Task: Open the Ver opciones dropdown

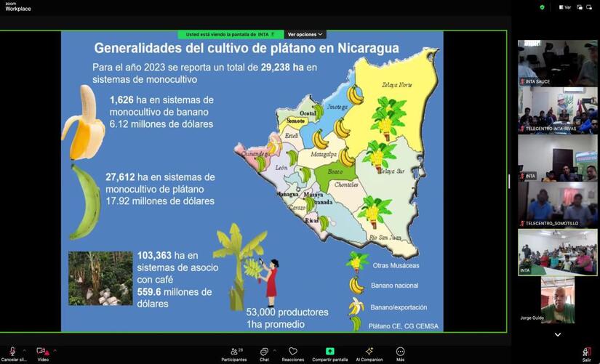Action: [305, 34]
